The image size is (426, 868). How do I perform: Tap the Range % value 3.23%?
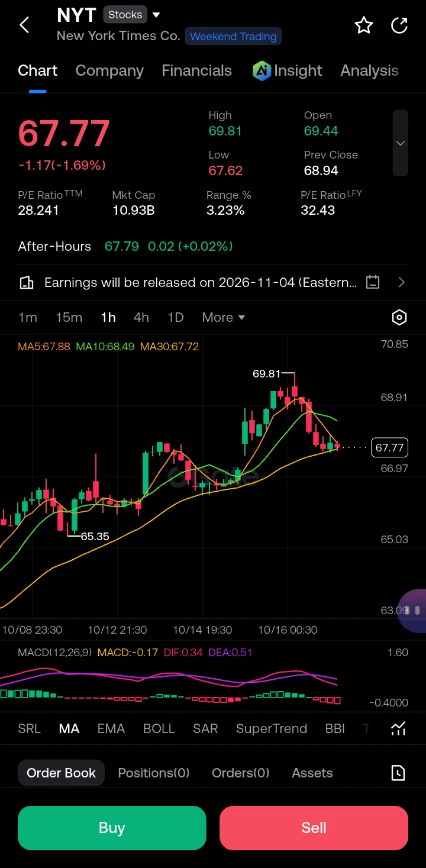tap(225, 210)
